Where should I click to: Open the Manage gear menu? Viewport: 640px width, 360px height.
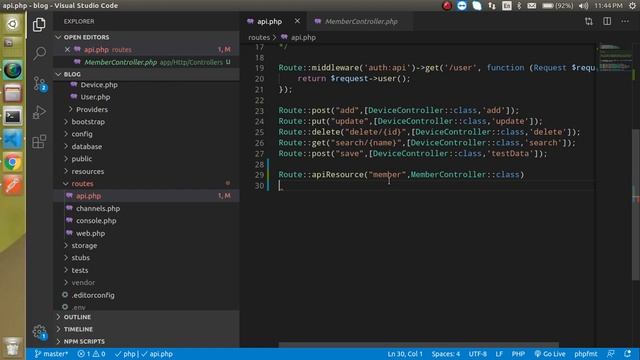tap(40, 332)
